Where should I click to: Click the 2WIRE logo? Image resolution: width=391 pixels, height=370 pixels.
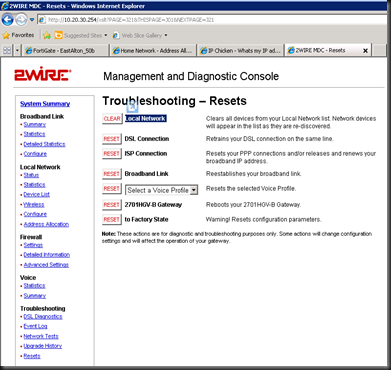pyautogui.click(x=42, y=74)
